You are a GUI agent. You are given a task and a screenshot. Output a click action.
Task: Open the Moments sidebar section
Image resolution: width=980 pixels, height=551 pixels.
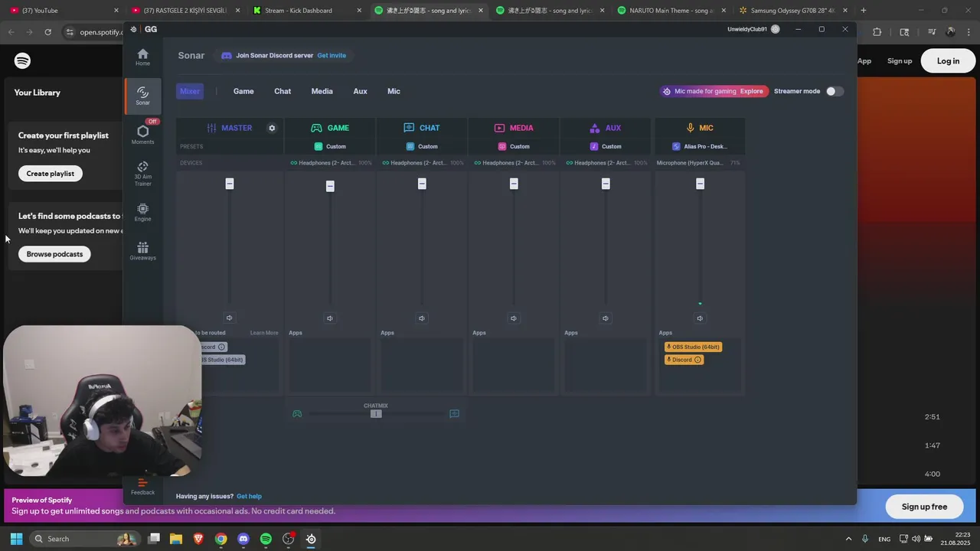[x=142, y=135]
